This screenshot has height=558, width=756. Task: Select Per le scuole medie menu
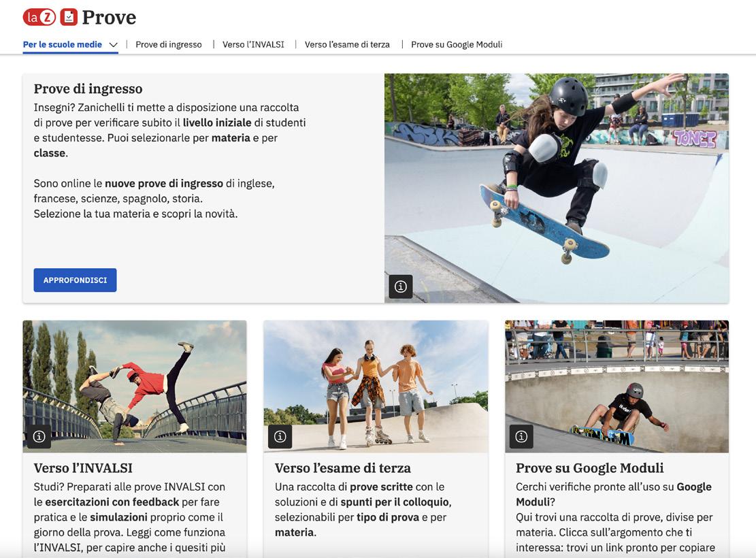tap(62, 44)
